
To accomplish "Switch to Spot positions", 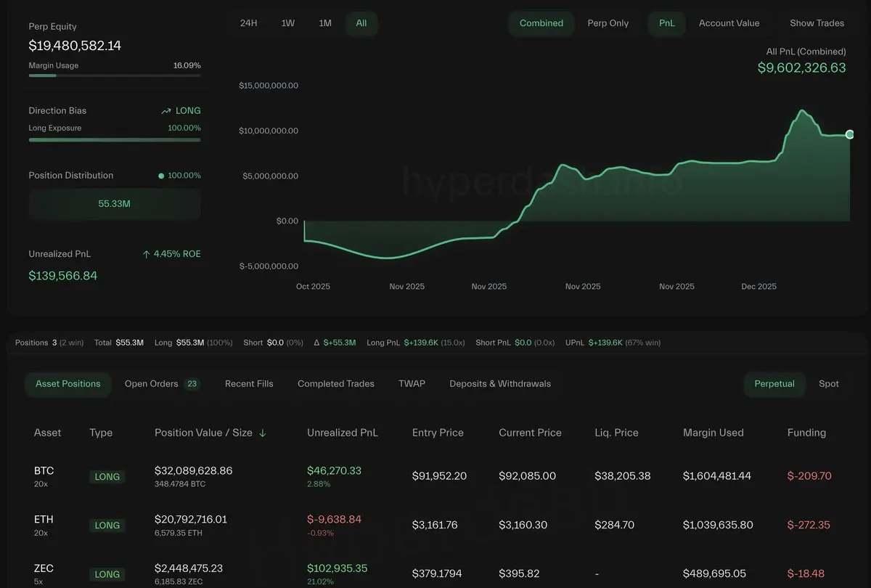I will (x=829, y=384).
